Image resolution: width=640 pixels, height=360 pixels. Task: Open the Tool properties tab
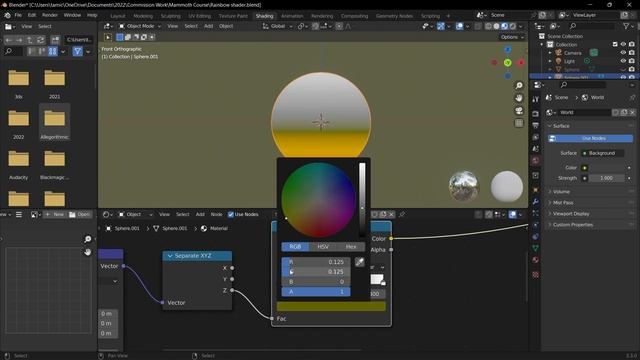point(536,99)
